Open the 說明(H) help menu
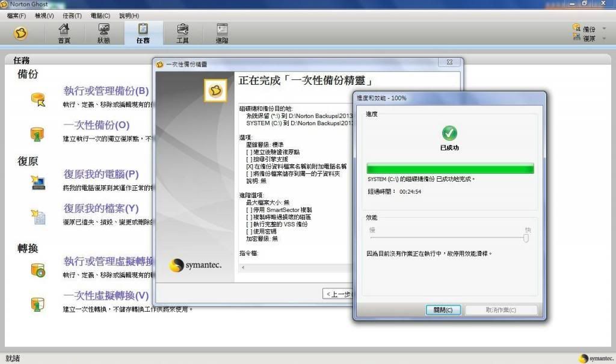The height and width of the screenshot is (364, 616). click(x=129, y=15)
